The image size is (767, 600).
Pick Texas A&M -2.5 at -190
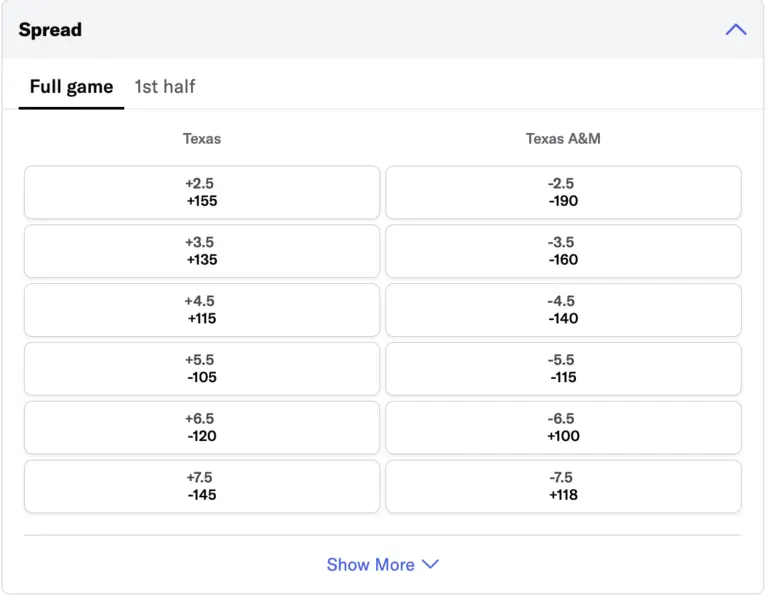563,192
